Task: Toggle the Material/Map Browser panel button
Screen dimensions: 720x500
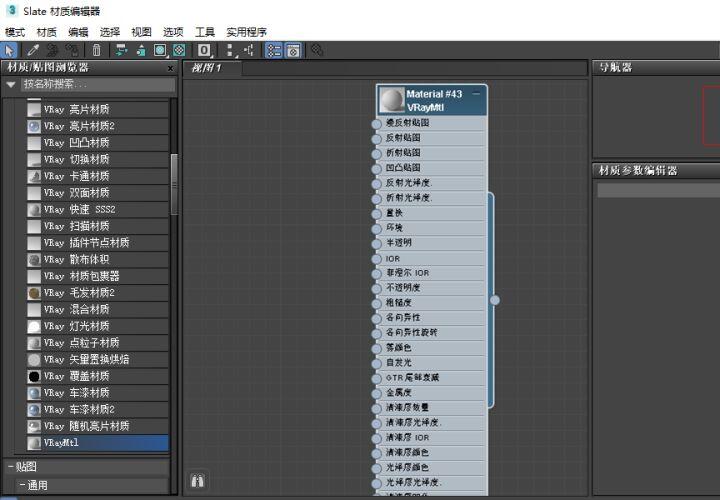Action: coord(274,51)
